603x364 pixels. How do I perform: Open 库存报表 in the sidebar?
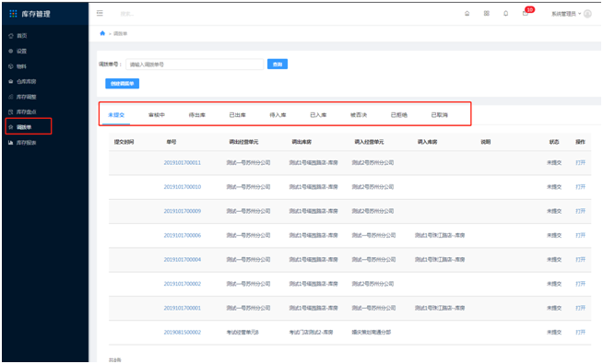[x=26, y=143]
